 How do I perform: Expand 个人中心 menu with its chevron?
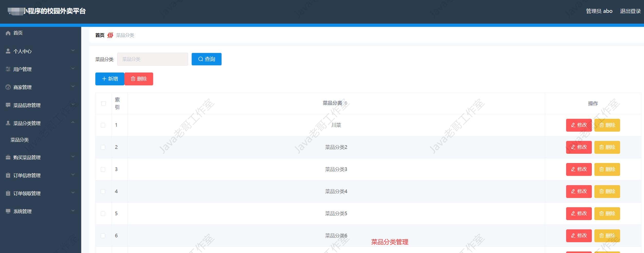point(73,50)
